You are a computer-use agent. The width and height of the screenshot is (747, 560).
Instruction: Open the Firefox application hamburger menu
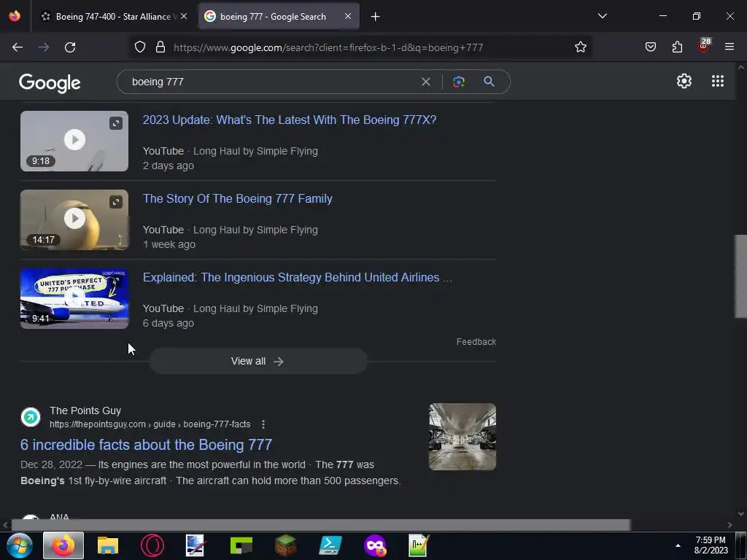(729, 47)
